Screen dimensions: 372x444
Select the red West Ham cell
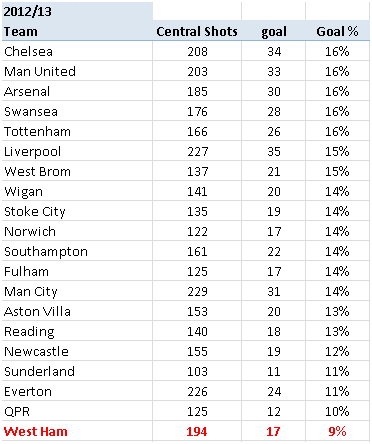77,431
